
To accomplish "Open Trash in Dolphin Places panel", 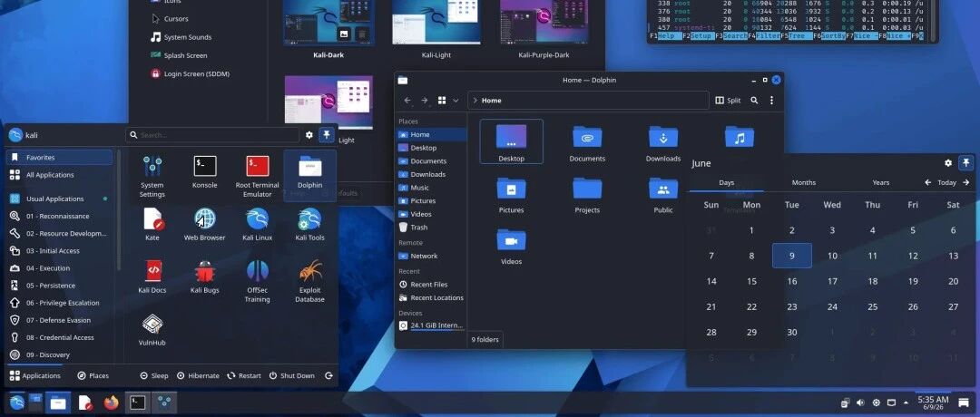I will point(431,228).
